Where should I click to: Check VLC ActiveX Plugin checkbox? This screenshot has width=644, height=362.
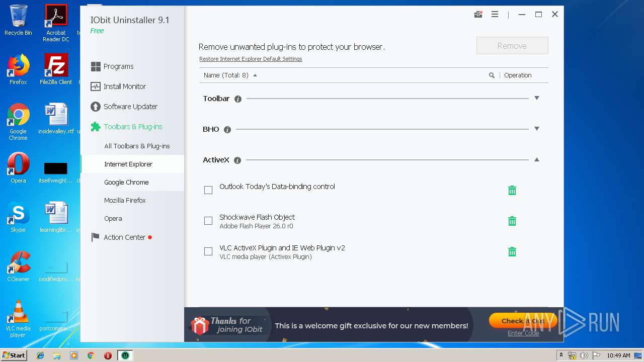click(x=208, y=251)
